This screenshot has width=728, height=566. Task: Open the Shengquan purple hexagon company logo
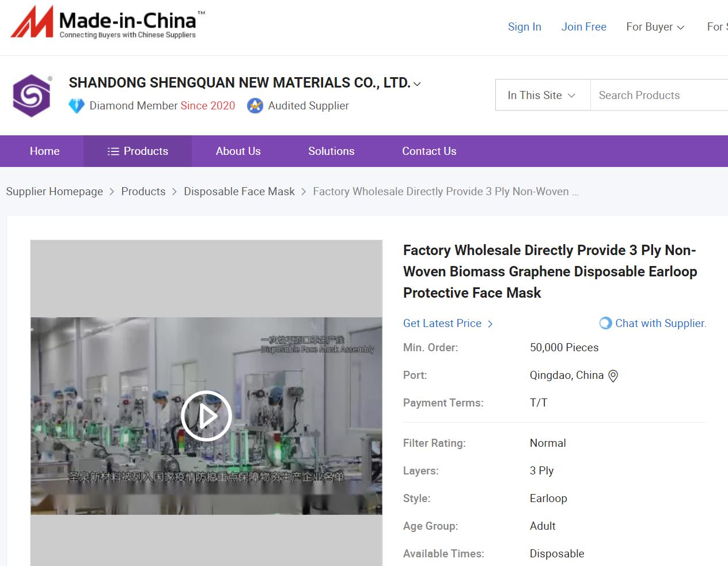click(x=32, y=96)
